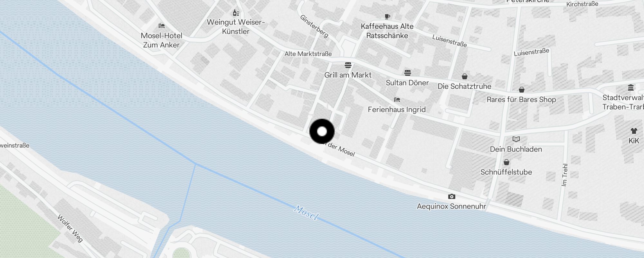Click the Dein Buchladen book icon
Viewport: 644px width, 258px height.
tap(516, 139)
